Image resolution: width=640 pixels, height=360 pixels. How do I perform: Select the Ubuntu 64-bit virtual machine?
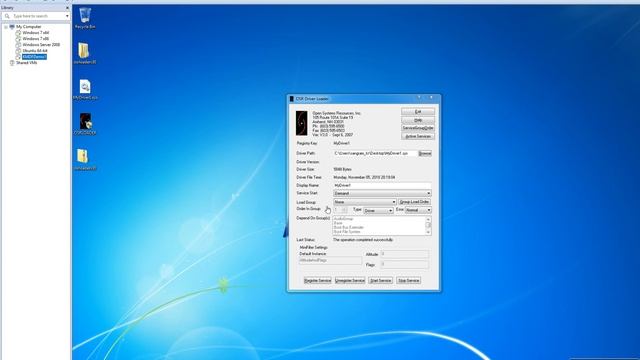(x=35, y=51)
